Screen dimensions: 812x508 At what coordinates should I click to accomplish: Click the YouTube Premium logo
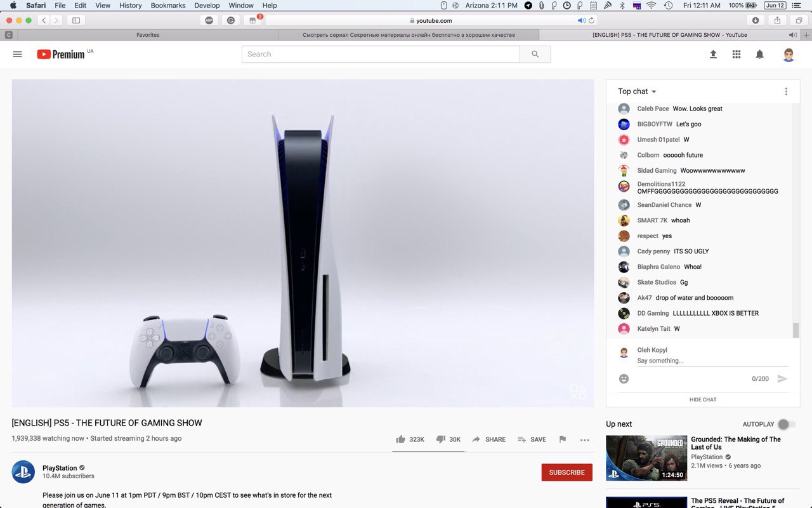(61, 55)
